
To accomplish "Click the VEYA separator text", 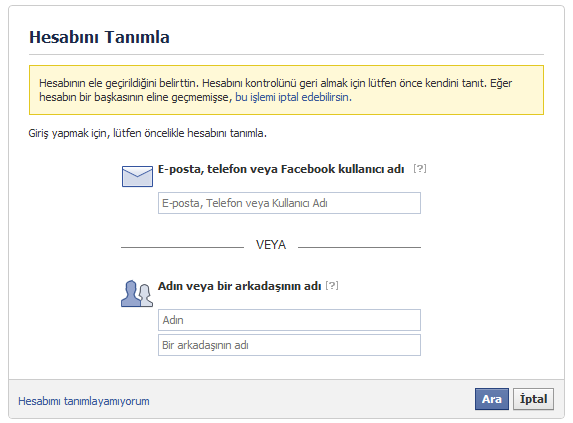I will 271,245.
